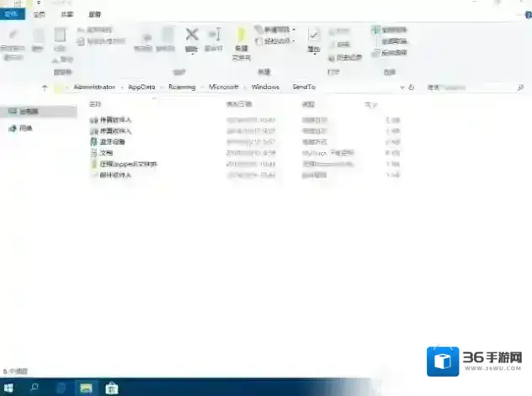The image size is (532, 396).
Task: Click the Bluetooth device file icon
Action: click(93, 141)
